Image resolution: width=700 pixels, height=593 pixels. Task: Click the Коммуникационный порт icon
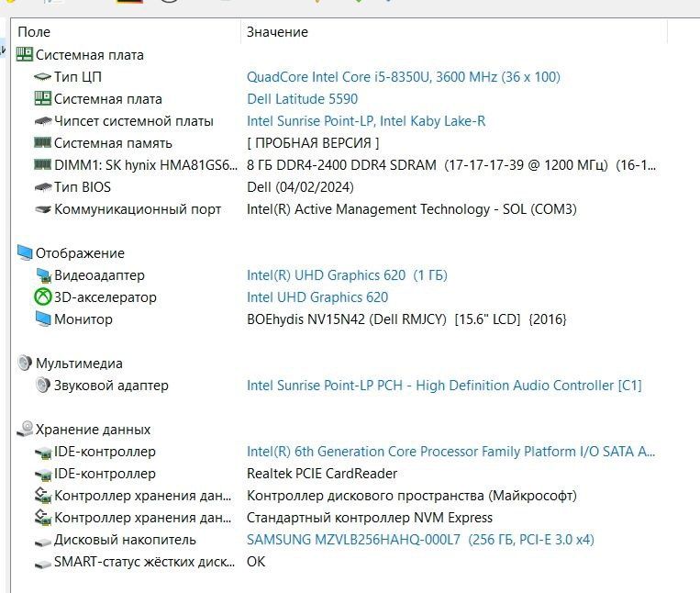(x=43, y=209)
